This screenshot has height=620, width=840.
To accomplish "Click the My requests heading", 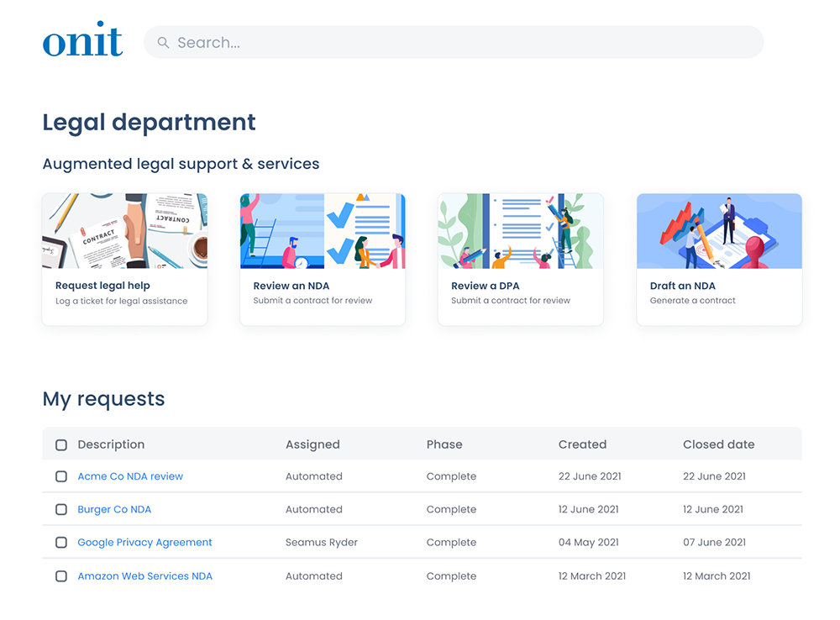I will (x=104, y=399).
